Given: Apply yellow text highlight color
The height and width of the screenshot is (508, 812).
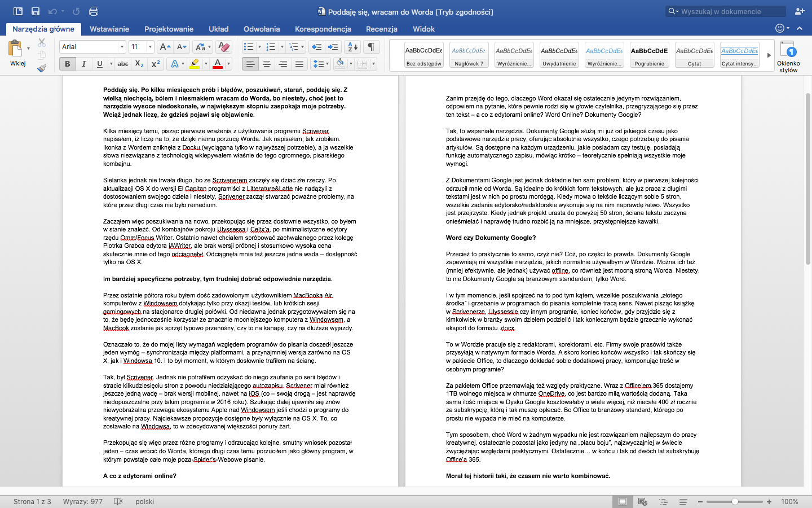Looking at the screenshot, I should [x=195, y=64].
